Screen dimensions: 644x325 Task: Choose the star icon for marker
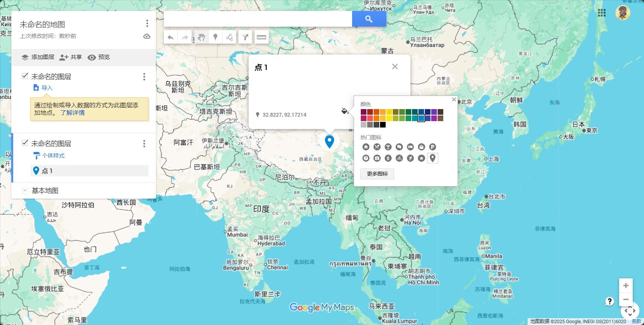(x=421, y=158)
